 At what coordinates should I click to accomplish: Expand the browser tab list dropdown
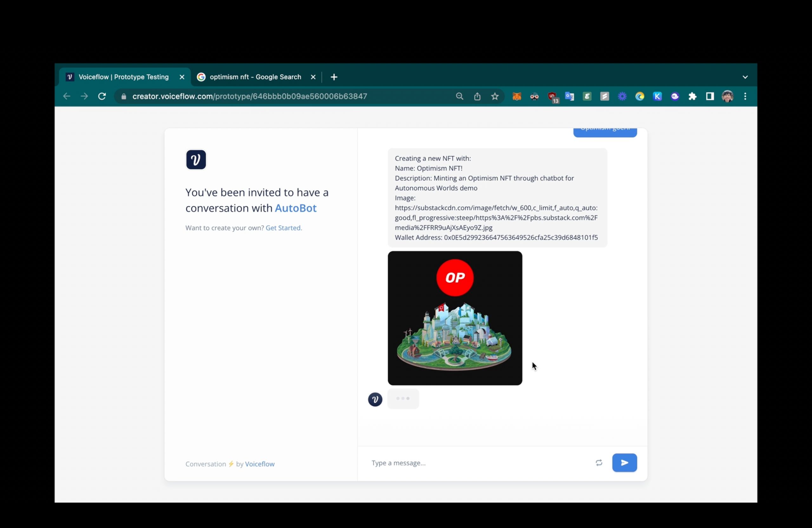point(744,77)
